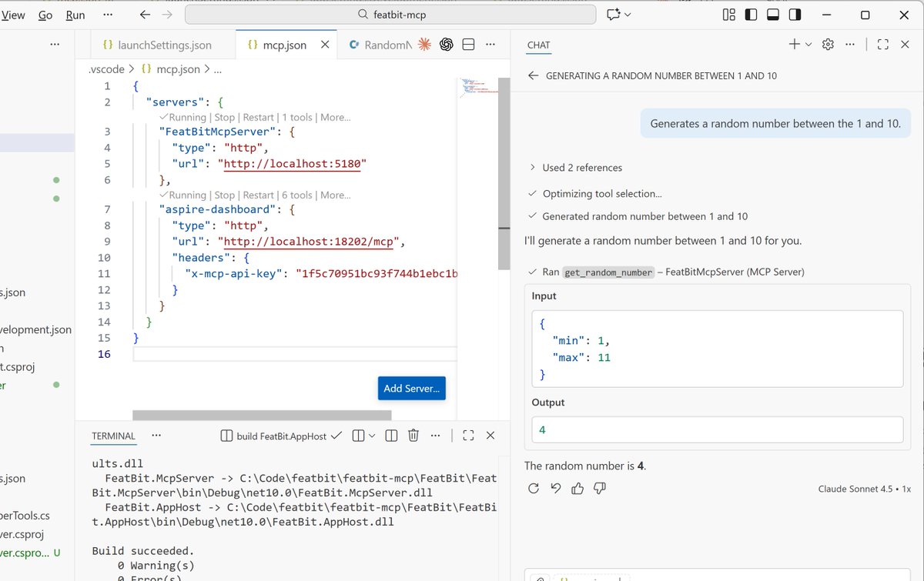The image size is (924, 581).
Task: Open chat settings gear
Action: click(828, 45)
